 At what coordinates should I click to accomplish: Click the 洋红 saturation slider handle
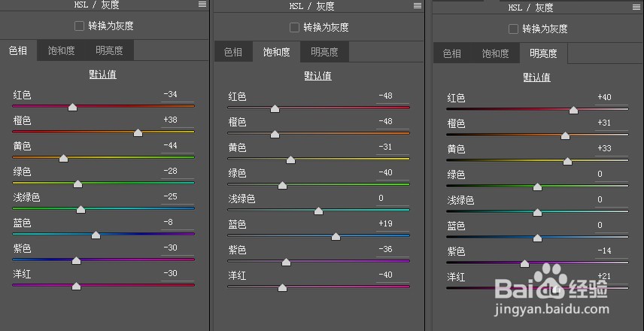click(282, 287)
